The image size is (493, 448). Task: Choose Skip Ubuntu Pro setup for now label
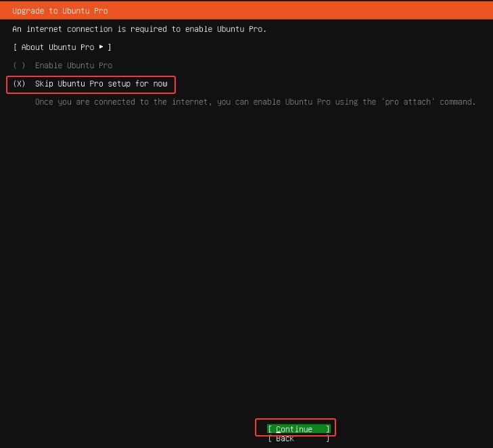[101, 84]
